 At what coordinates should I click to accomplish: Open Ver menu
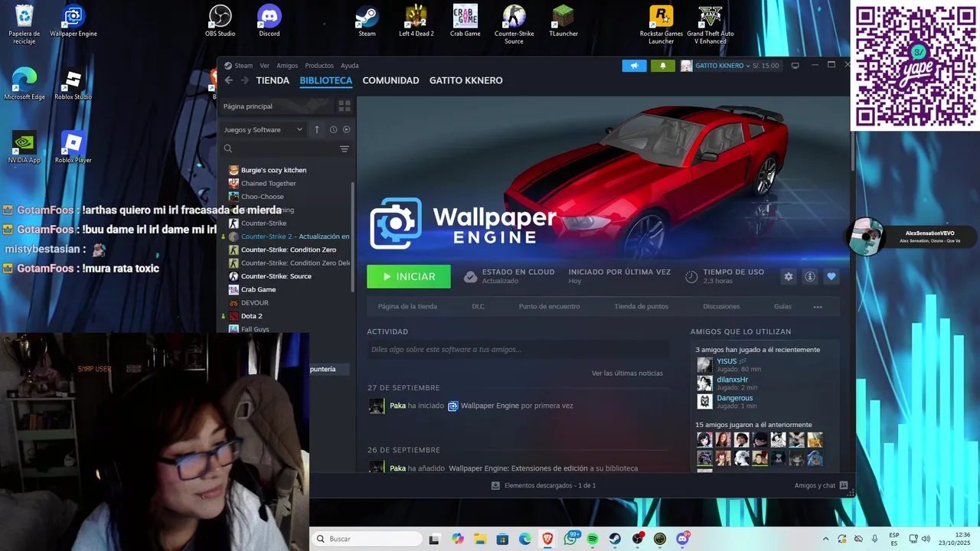tap(264, 66)
